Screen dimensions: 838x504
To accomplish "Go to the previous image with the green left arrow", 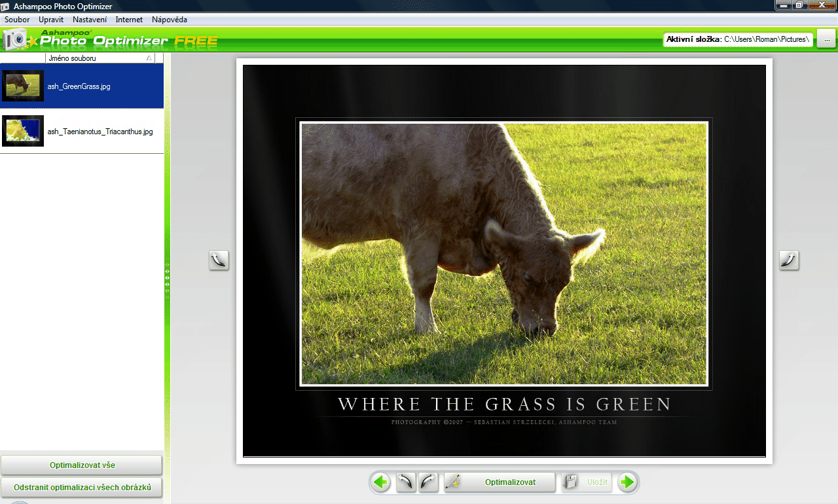I will [x=381, y=482].
